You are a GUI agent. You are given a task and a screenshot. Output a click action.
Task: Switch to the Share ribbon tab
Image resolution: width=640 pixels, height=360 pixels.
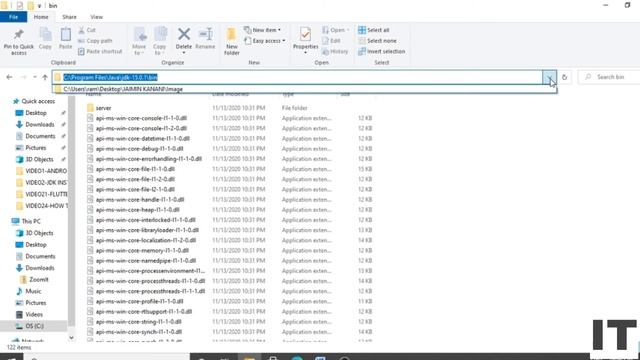(x=69, y=17)
